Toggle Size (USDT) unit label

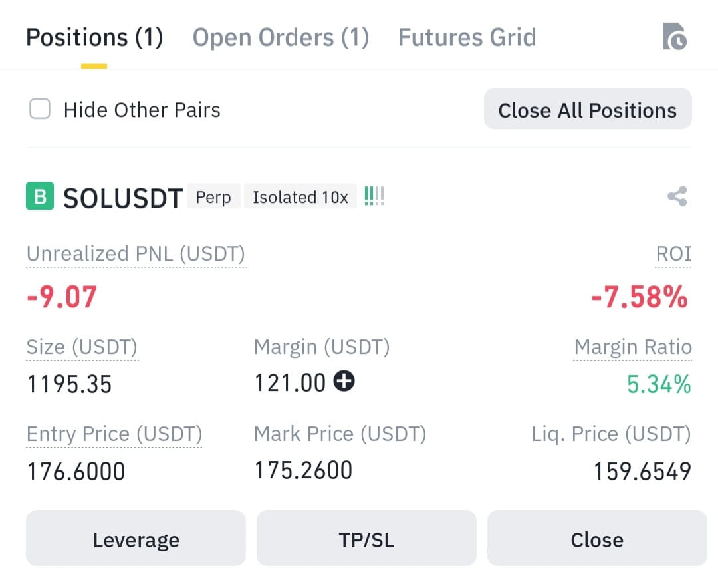coord(82,347)
